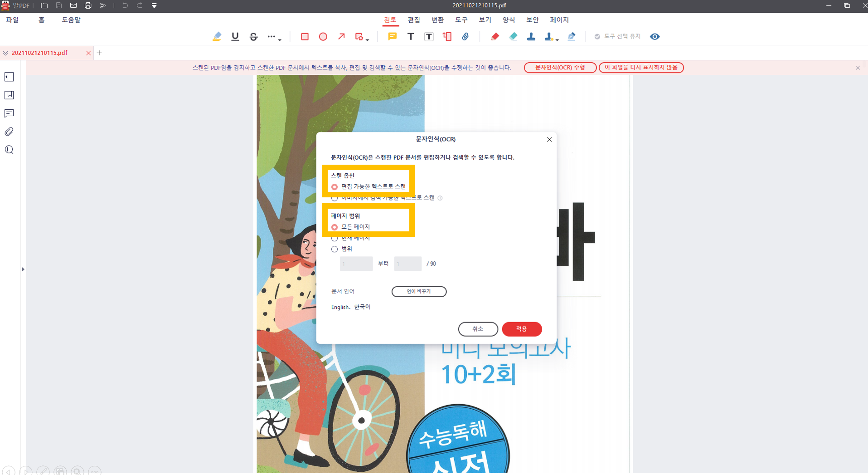Select the red eraser pencil tool
Image resolution: width=868 pixels, height=475 pixels.
coord(495,37)
